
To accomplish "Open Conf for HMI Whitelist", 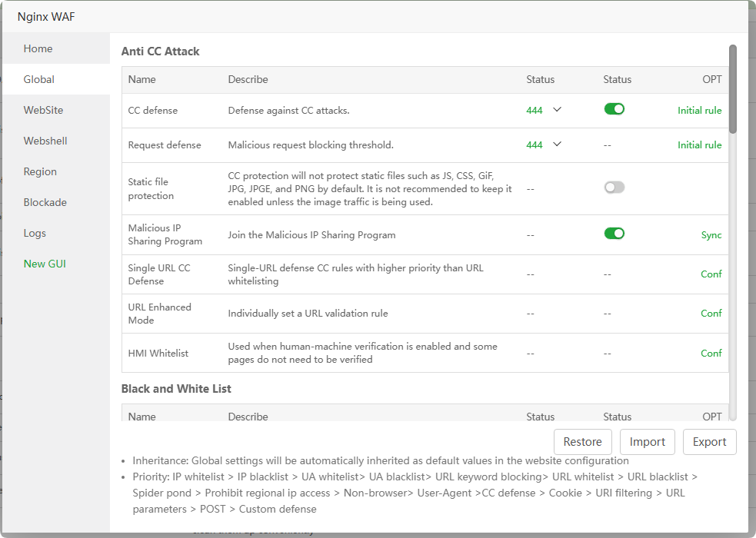I will [711, 353].
